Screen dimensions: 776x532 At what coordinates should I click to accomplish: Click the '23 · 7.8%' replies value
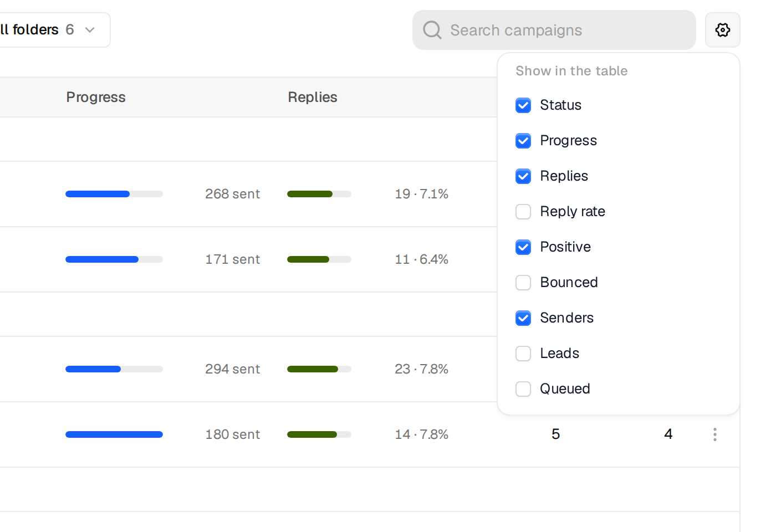[421, 369]
